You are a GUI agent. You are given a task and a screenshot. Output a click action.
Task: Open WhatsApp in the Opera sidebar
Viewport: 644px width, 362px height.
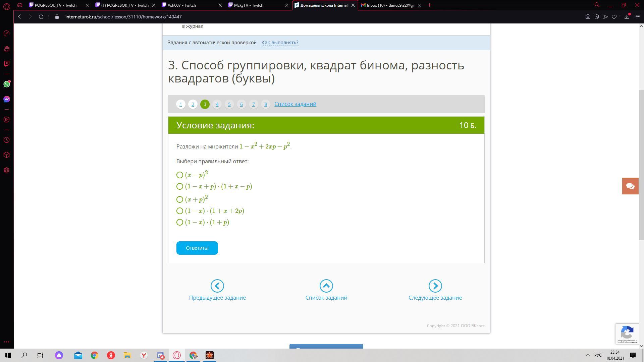coord(7,84)
